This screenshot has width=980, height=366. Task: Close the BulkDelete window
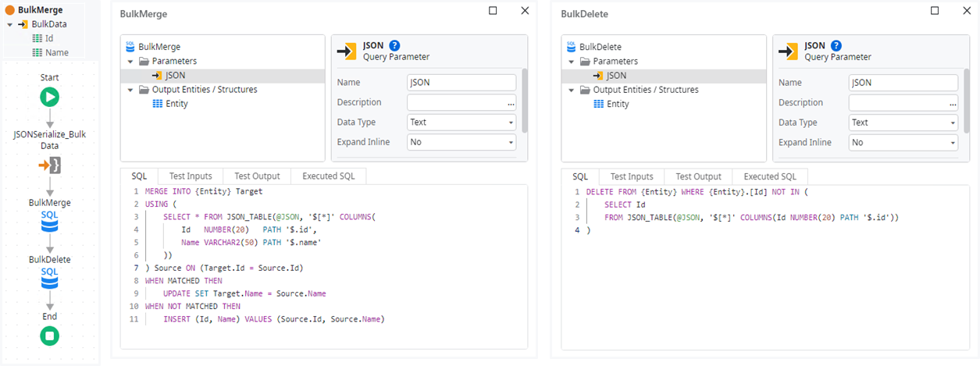coord(966,11)
